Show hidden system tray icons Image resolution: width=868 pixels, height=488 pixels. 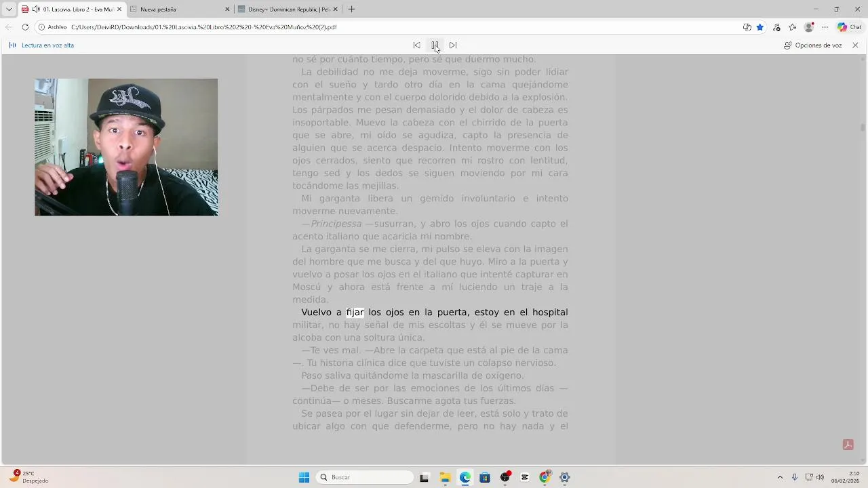pyautogui.click(x=780, y=477)
